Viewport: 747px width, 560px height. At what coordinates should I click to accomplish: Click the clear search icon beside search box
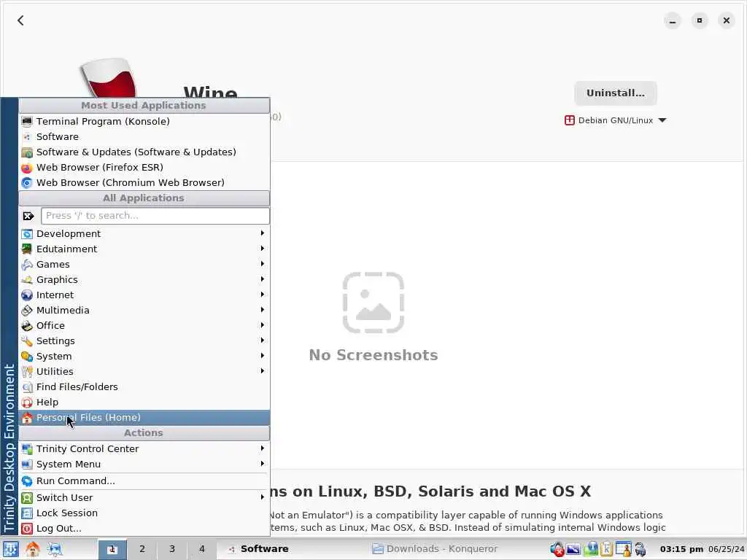28,216
